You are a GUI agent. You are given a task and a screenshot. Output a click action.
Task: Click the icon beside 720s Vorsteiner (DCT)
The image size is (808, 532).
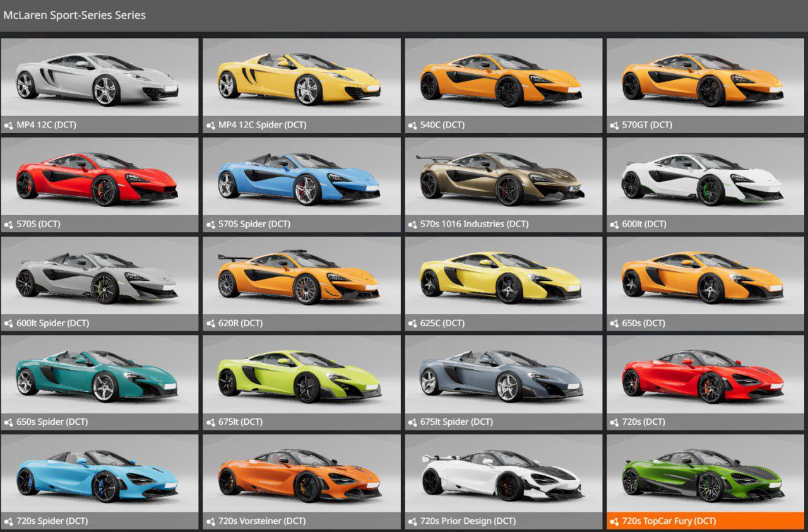[210, 521]
